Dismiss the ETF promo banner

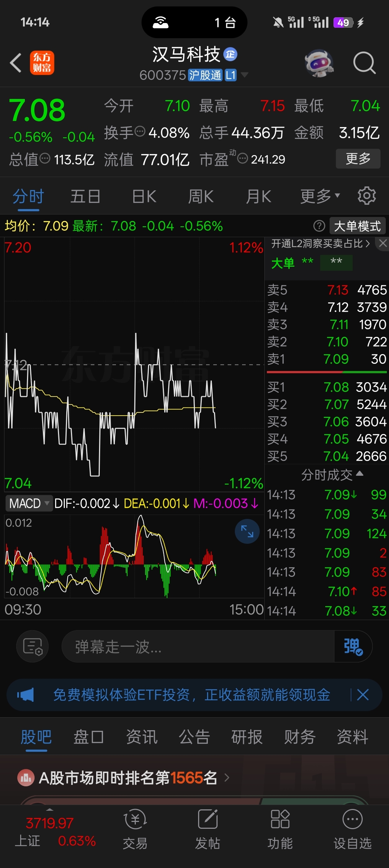click(363, 695)
